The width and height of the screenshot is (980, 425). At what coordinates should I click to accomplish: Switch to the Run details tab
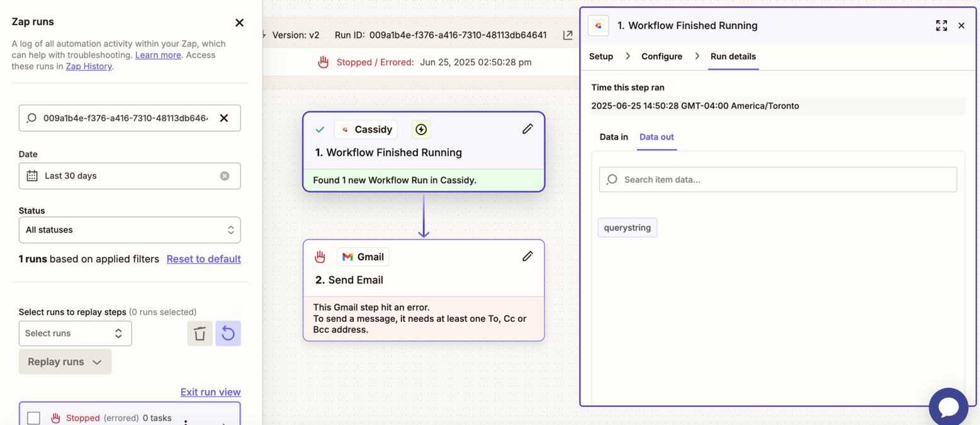coord(733,57)
